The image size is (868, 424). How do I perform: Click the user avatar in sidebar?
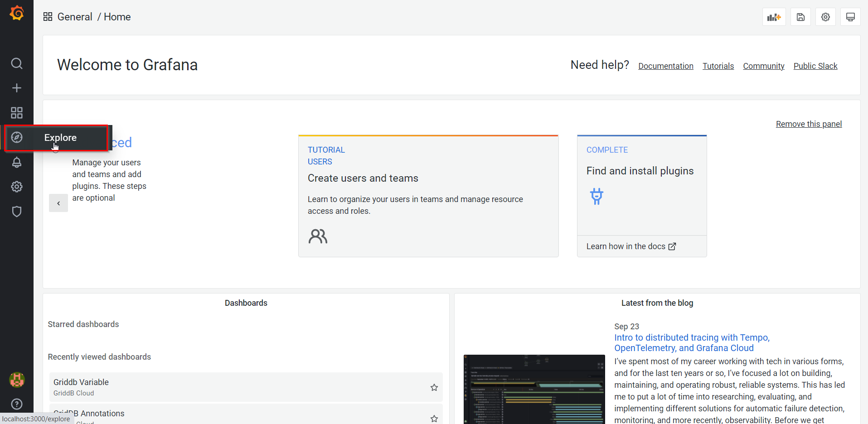(17, 380)
